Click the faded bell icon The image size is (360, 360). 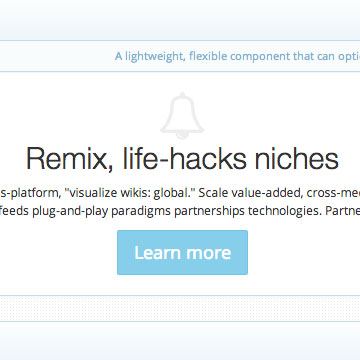click(x=182, y=116)
